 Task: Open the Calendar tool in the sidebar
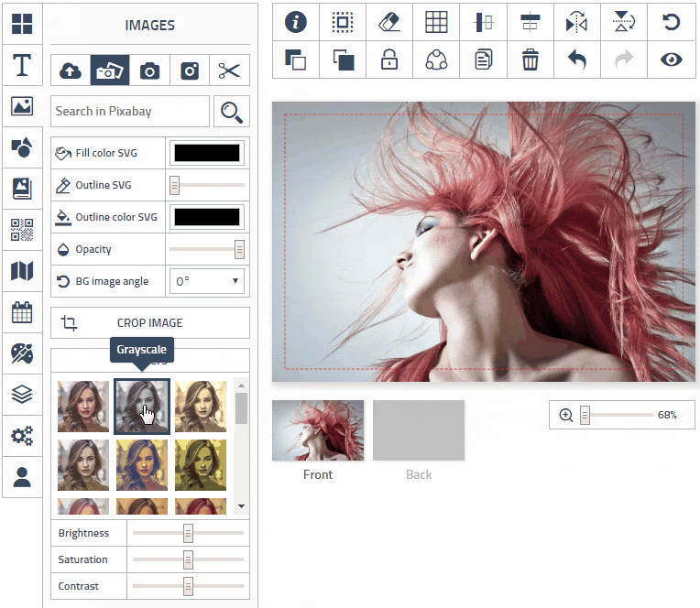pyautogui.click(x=22, y=312)
